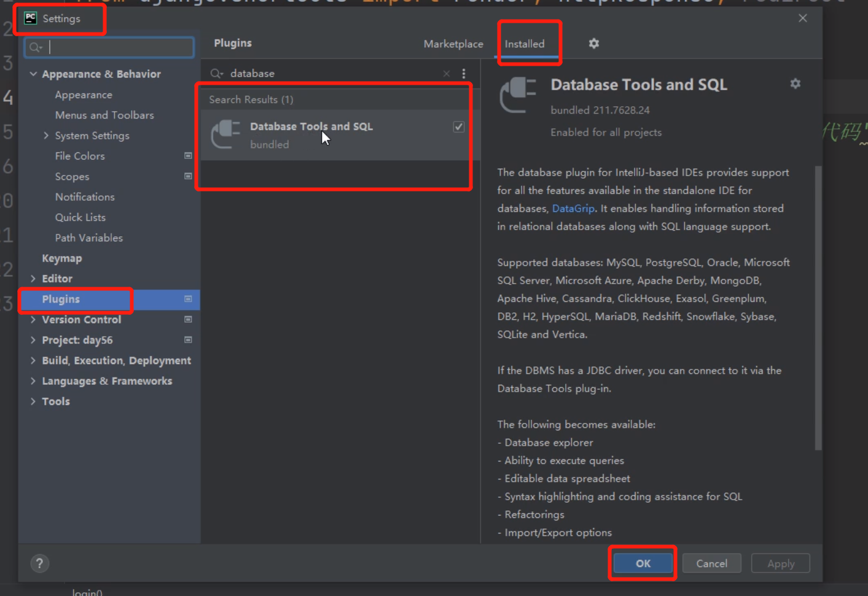Viewport: 868px width, 596px height.
Task: Open the DataGrip link in description
Action: [x=573, y=209]
